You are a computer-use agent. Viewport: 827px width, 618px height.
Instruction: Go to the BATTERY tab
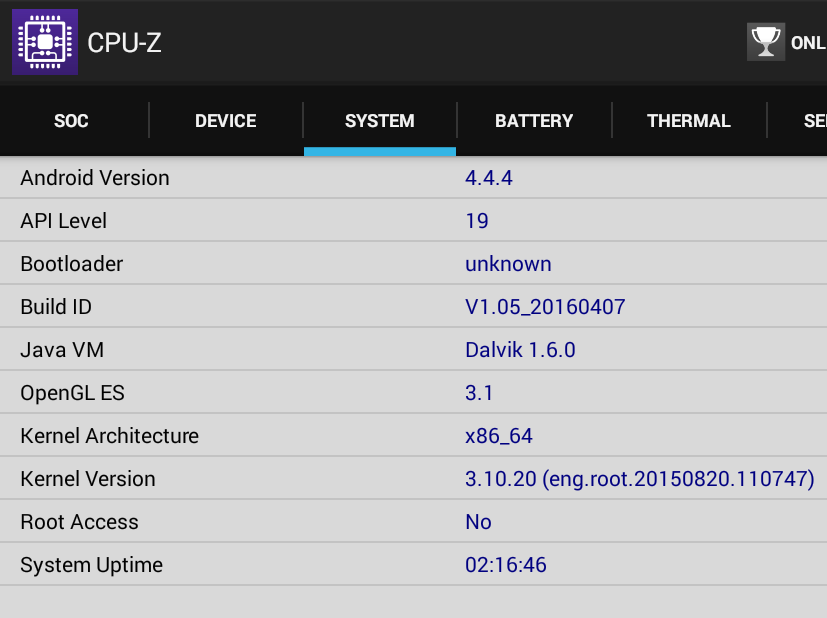[534, 121]
